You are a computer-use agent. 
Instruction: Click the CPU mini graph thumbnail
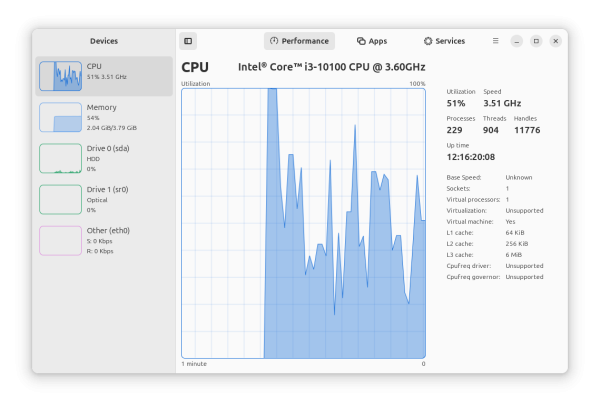click(60, 76)
